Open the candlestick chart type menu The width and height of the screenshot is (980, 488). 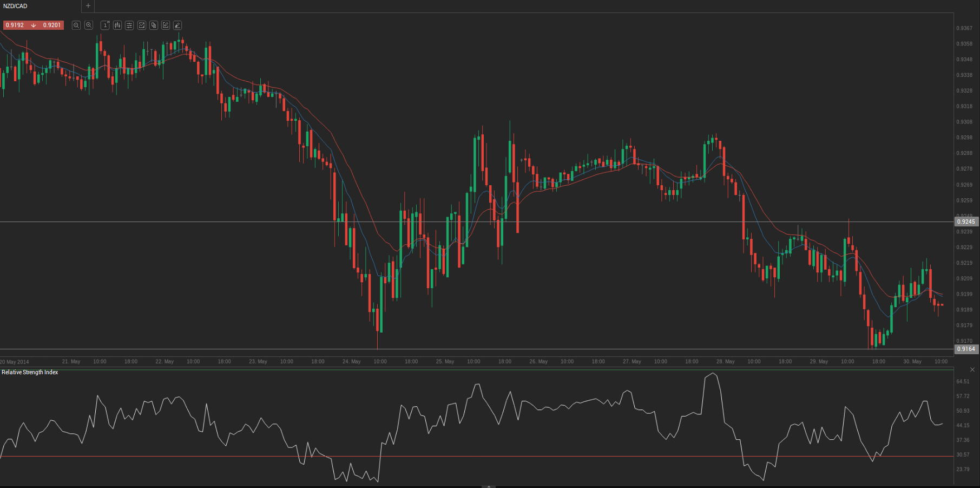[x=117, y=25]
